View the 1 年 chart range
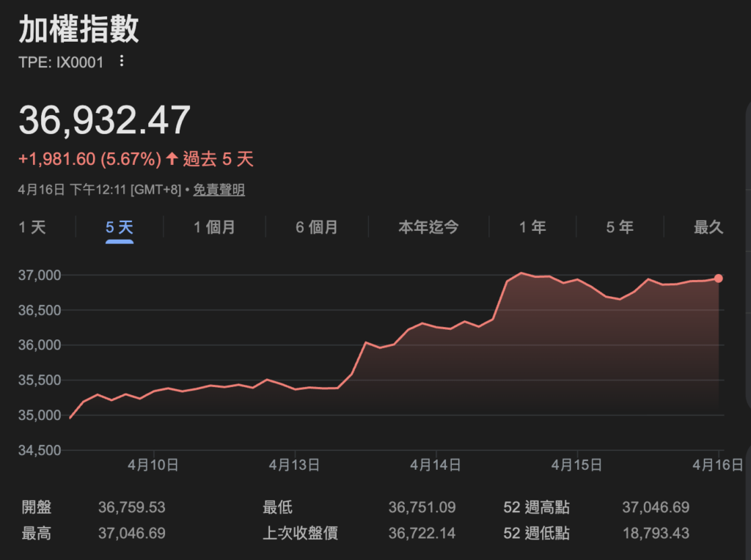This screenshot has height=560, width=751. (x=532, y=227)
